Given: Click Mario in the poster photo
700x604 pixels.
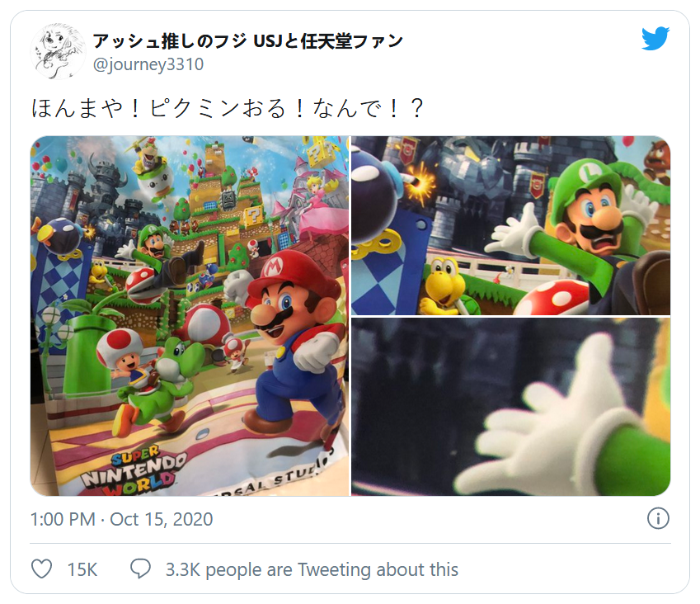Looking at the screenshot, I should pos(290,339).
